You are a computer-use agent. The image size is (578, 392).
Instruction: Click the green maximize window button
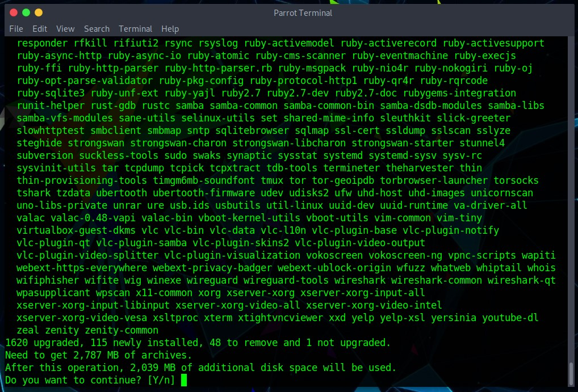tap(26, 12)
